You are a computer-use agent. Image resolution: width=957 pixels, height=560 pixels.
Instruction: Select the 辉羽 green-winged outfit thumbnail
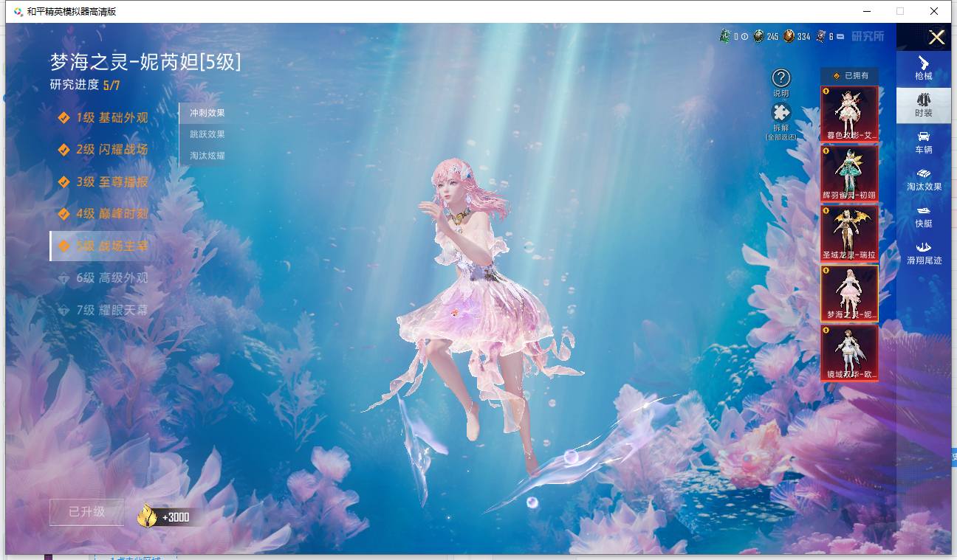click(x=849, y=173)
